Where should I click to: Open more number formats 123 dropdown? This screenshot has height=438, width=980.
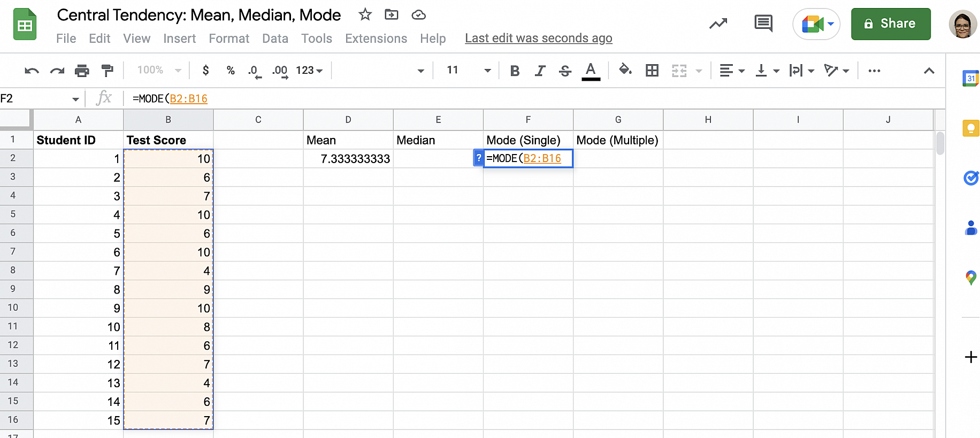point(309,70)
